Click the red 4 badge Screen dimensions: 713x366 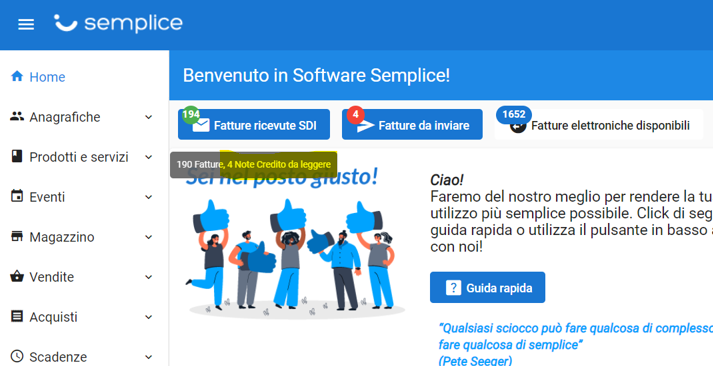click(356, 115)
